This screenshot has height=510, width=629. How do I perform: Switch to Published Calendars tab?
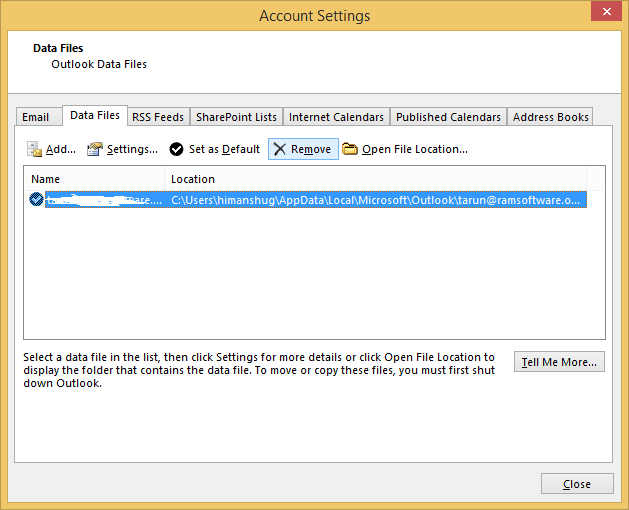pos(448,117)
